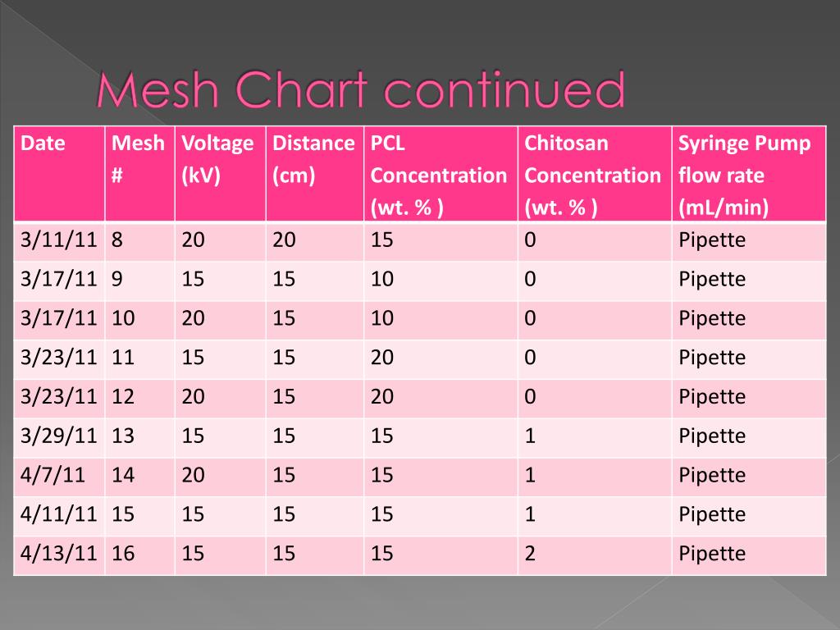Select the Date column header
The height and width of the screenshot is (630, 840).
coord(59,174)
